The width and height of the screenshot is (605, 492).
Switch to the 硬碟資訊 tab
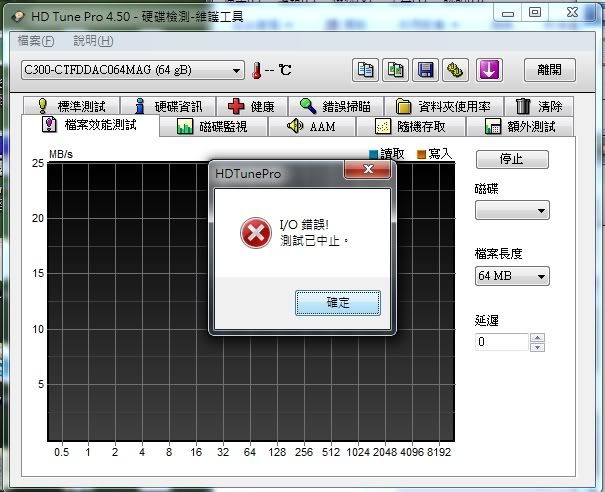click(169, 106)
